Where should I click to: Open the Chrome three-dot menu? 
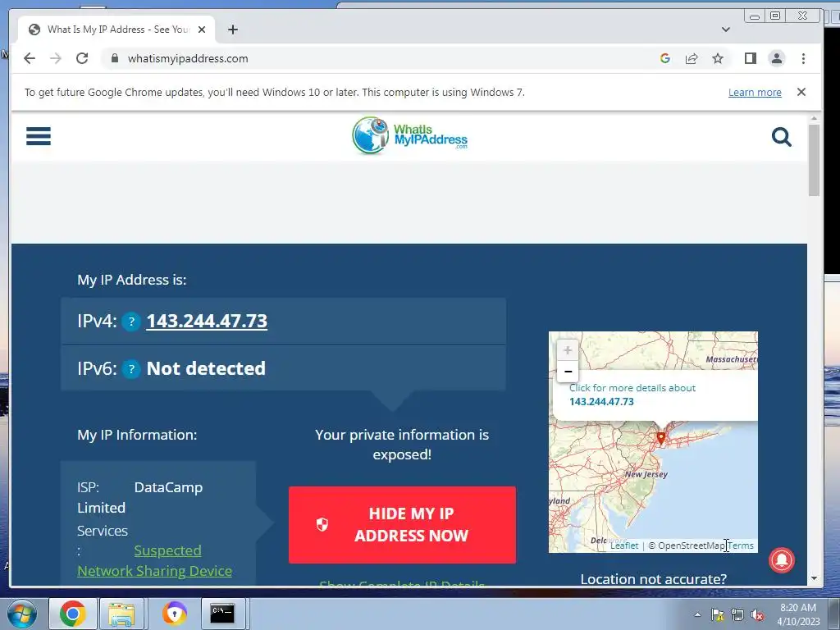coord(803,58)
